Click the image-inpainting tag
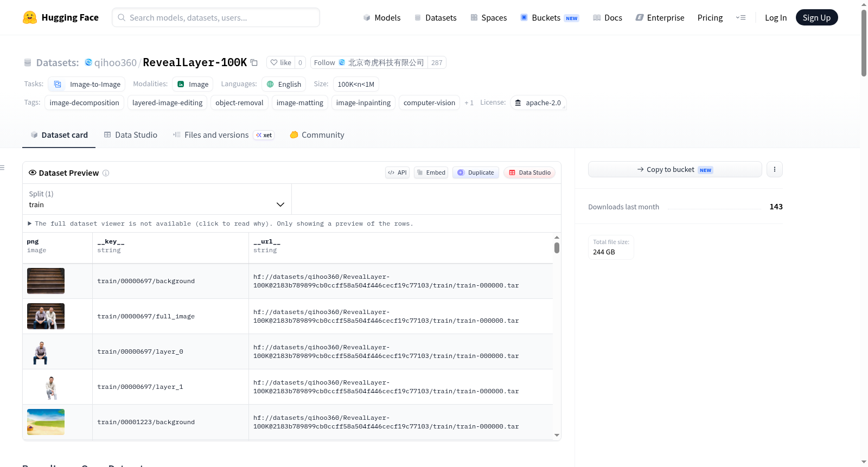 pos(363,103)
